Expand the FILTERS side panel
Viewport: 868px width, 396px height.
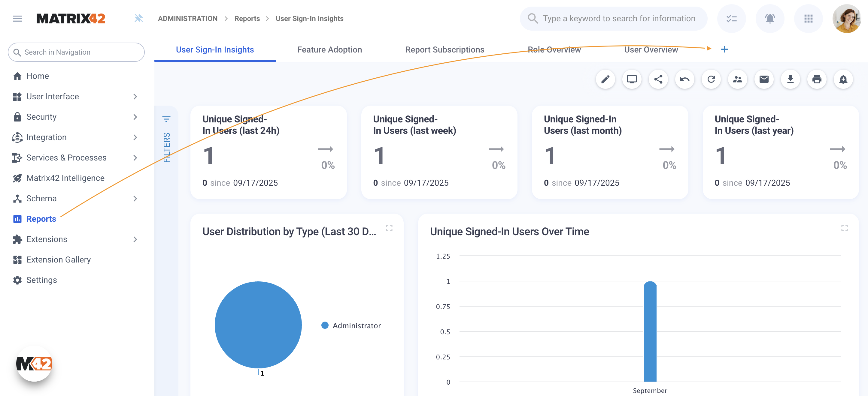(166, 139)
